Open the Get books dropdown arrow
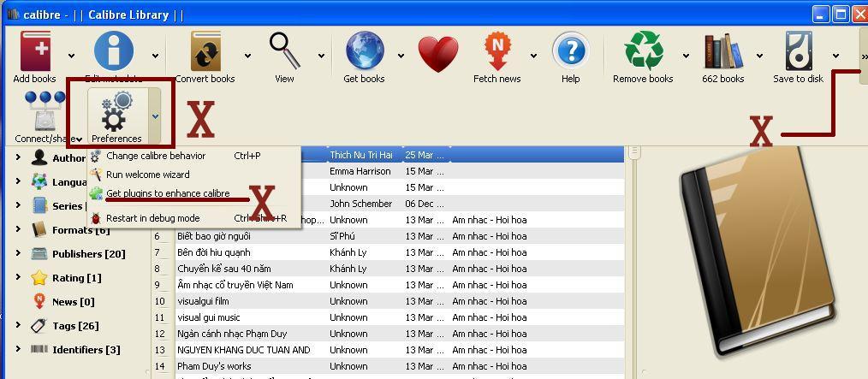The width and height of the screenshot is (868, 379). point(401,56)
